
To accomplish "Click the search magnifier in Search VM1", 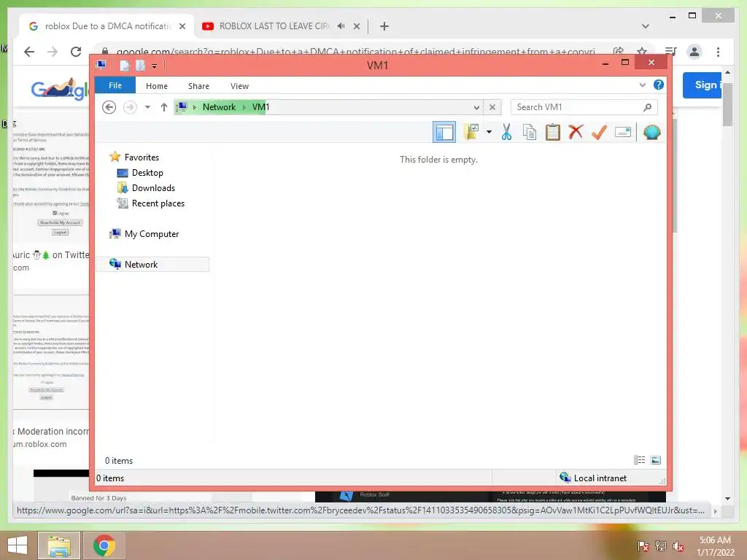I will coord(647,107).
